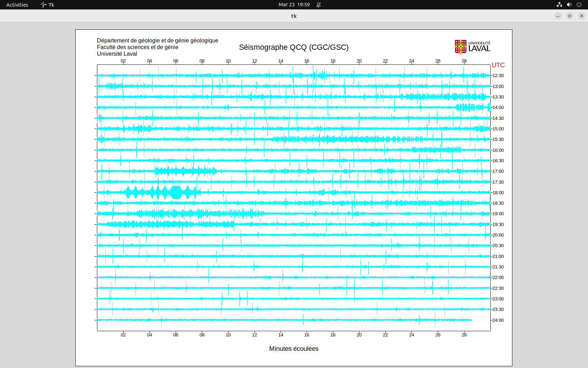
Task: Open the network status icon
Action: point(559,5)
